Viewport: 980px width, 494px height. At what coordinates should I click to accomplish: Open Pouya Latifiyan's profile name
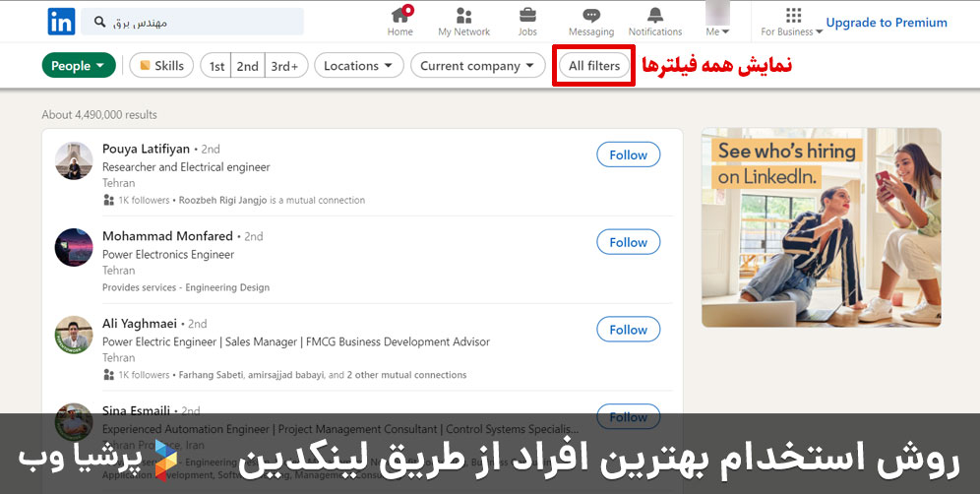(x=146, y=149)
